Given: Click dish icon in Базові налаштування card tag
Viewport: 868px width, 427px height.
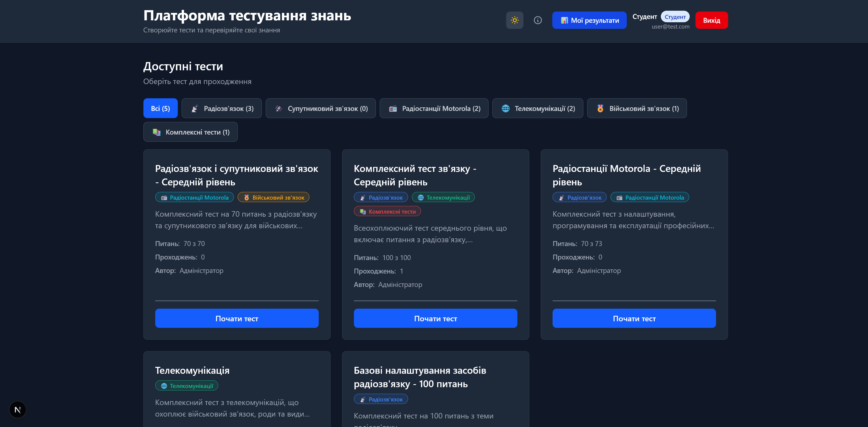Looking at the screenshot, I should click(x=363, y=399).
